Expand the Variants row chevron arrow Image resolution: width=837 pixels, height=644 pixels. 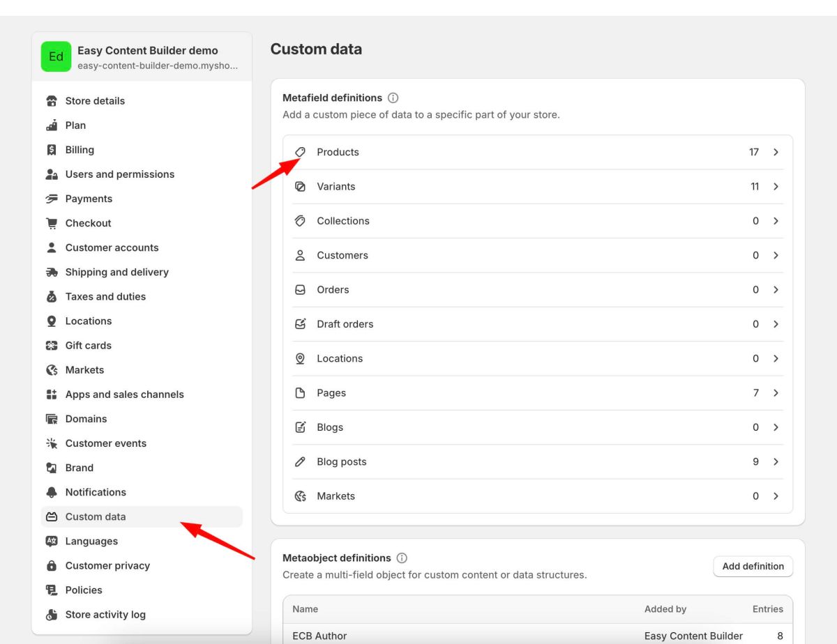click(x=776, y=187)
